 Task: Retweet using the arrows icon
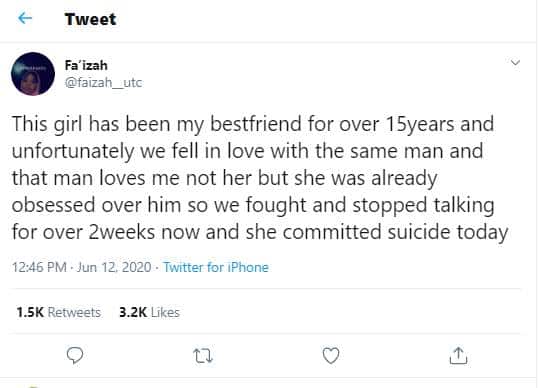point(203,356)
